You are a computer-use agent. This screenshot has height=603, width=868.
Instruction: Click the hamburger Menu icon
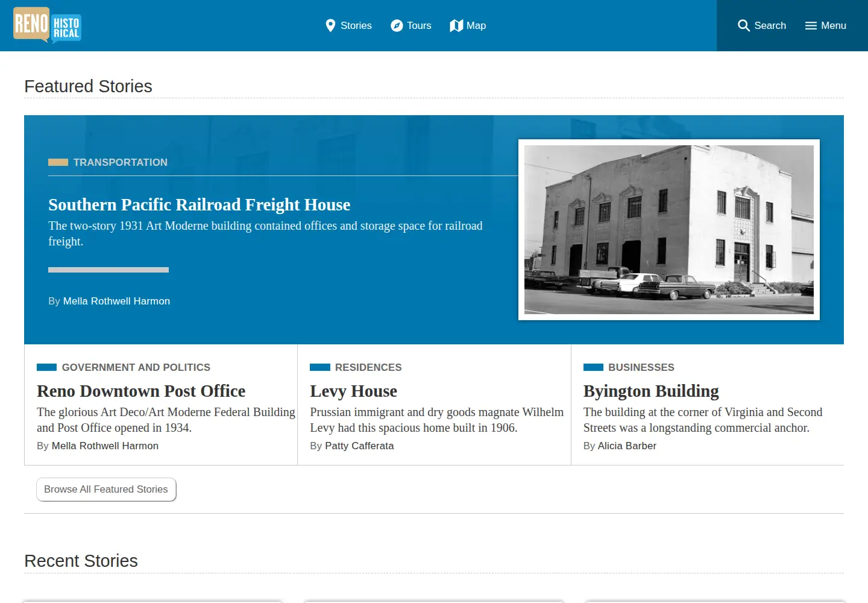click(811, 25)
